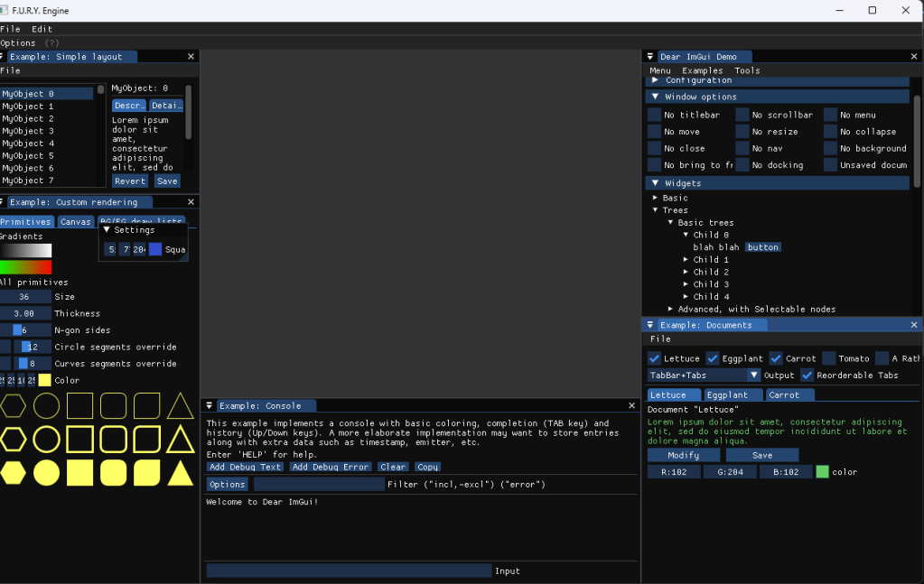Collapse the Dear ImGui Demo window triangle icon
Screen dimensions: 924x584
coord(651,56)
